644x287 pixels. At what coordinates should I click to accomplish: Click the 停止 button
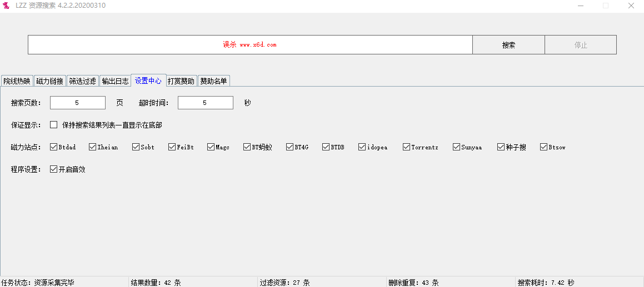coord(581,45)
